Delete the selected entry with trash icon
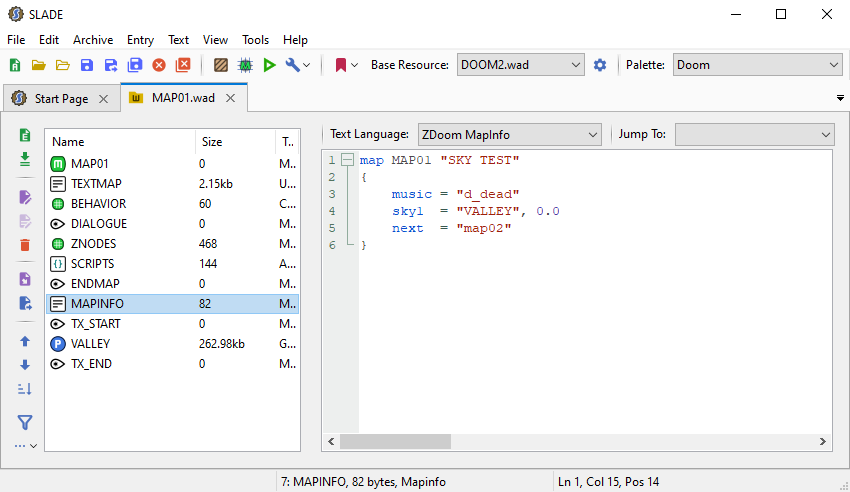 click(x=25, y=245)
